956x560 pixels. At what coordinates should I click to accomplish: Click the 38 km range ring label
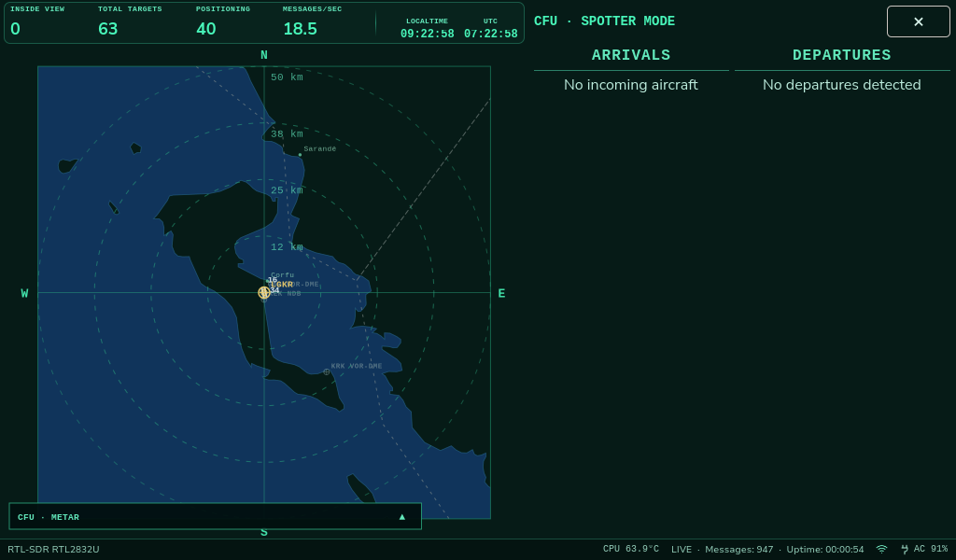click(x=287, y=134)
